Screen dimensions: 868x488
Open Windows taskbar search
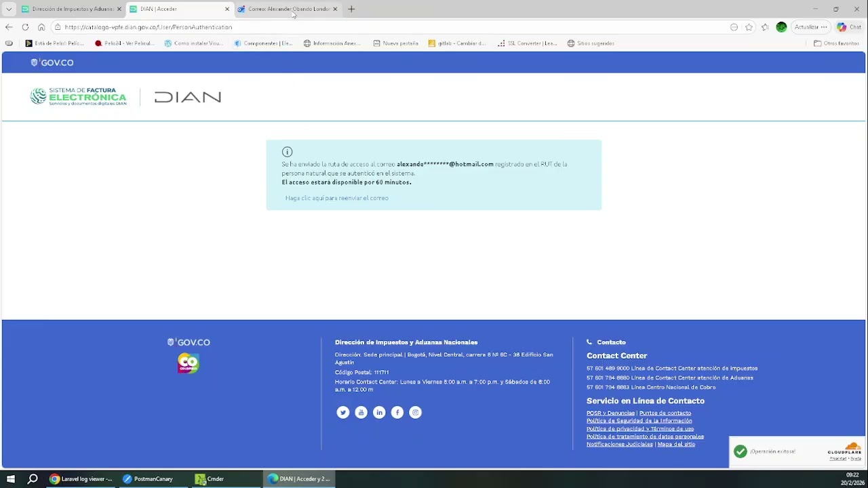[33, 479]
